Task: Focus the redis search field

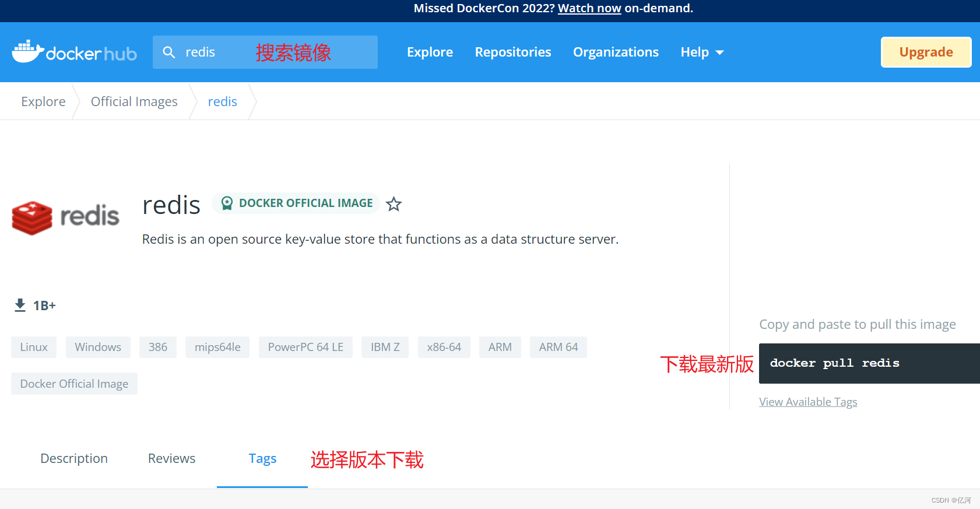Action: pos(265,52)
